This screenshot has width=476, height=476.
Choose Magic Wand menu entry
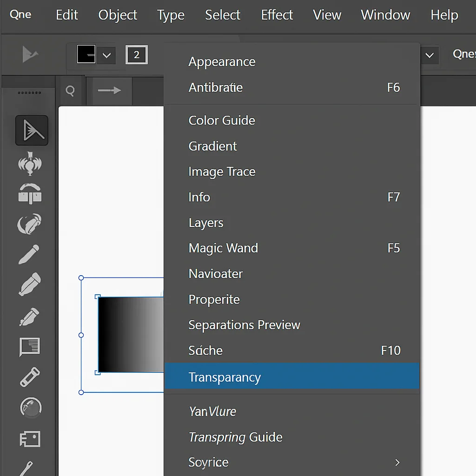point(292,248)
